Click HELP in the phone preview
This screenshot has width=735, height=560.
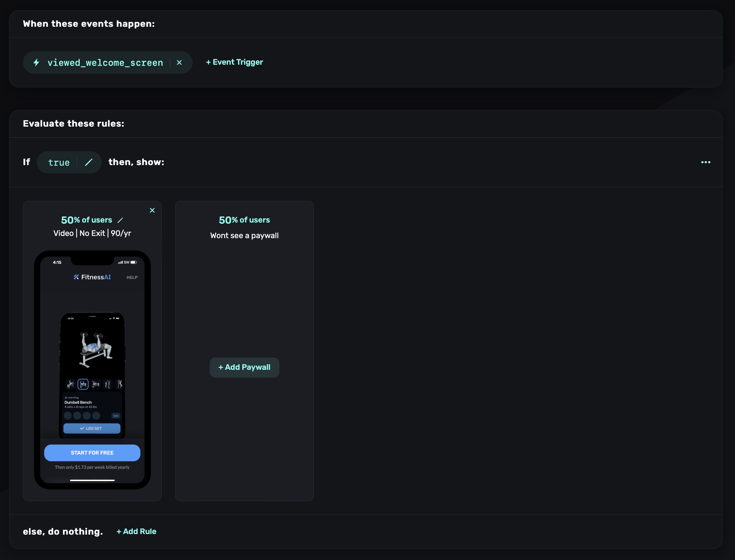point(132,277)
